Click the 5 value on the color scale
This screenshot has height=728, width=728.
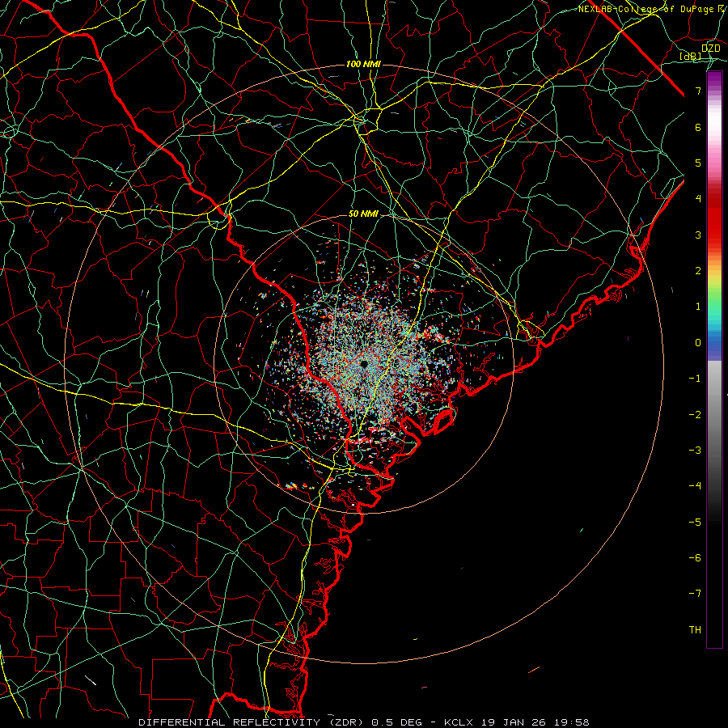click(698, 163)
